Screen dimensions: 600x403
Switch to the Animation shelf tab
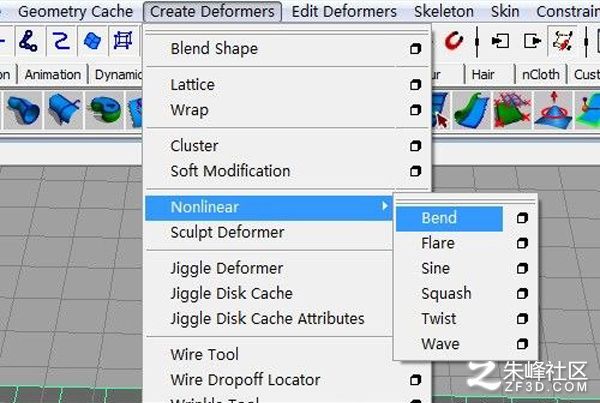(x=53, y=75)
